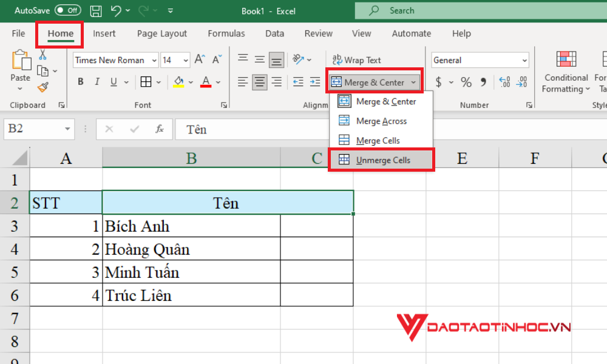The height and width of the screenshot is (364, 607).
Task: Click the Paste clipboard icon
Action: coord(21,61)
